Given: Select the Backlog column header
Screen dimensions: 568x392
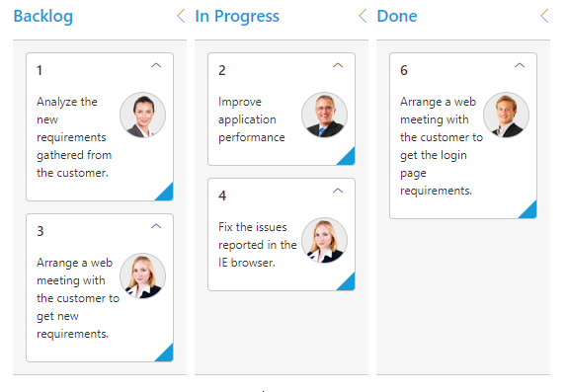Looking at the screenshot, I should tap(43, 16).
